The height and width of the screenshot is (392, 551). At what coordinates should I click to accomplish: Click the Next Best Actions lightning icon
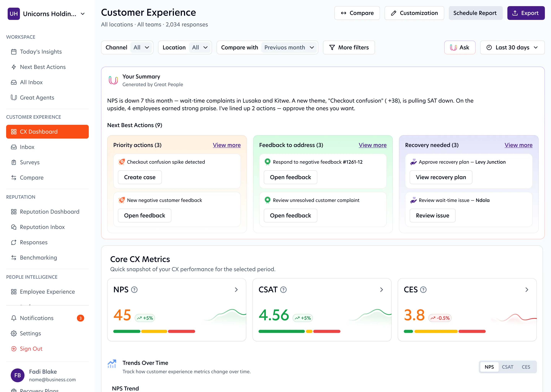14,67
